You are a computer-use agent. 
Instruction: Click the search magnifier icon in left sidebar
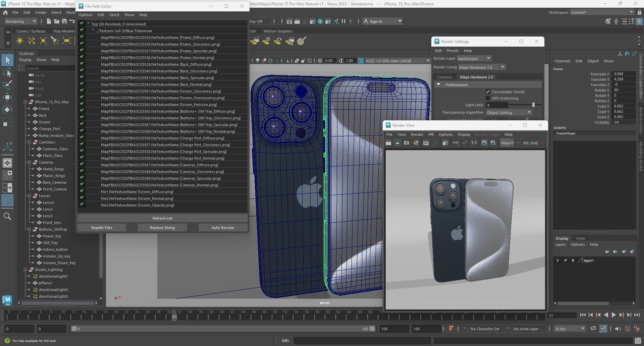pyautogui.click(x=7, y=216)
